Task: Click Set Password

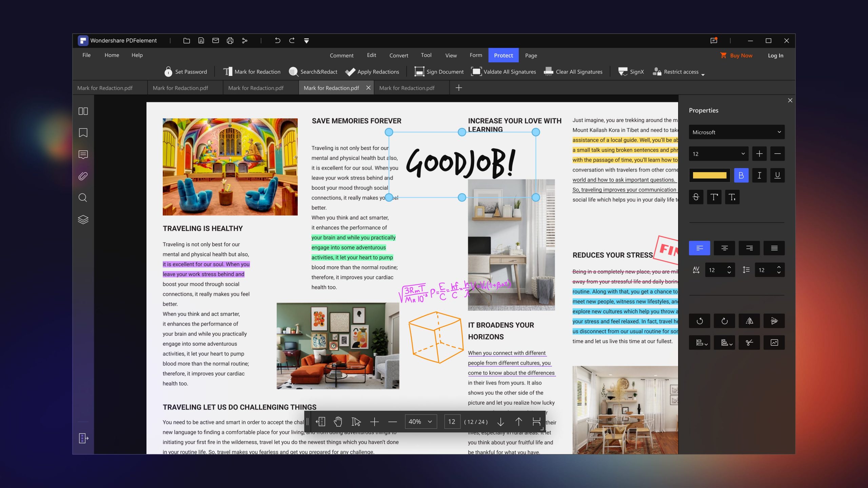Action: pyautogui.click(x=186, y=72)
